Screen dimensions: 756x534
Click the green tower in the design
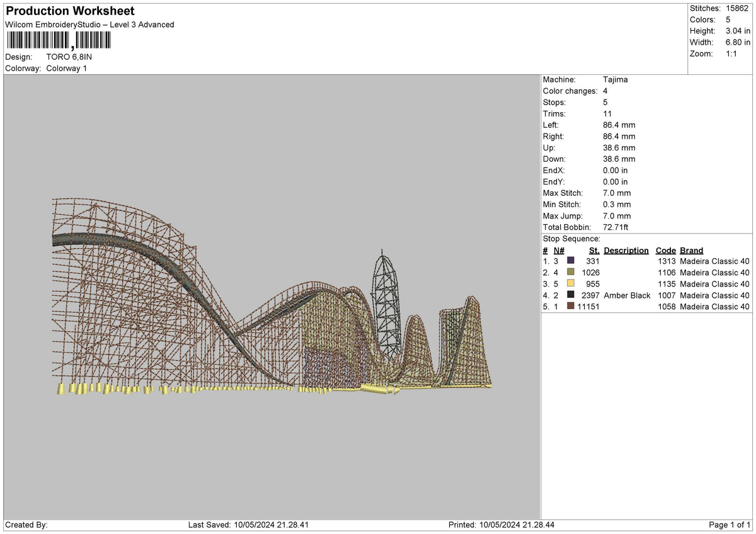(386, 305)
